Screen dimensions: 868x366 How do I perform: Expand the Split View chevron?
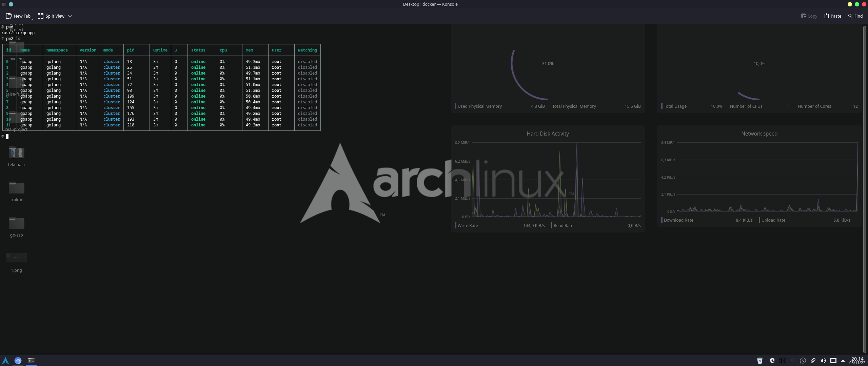(70, 16)
